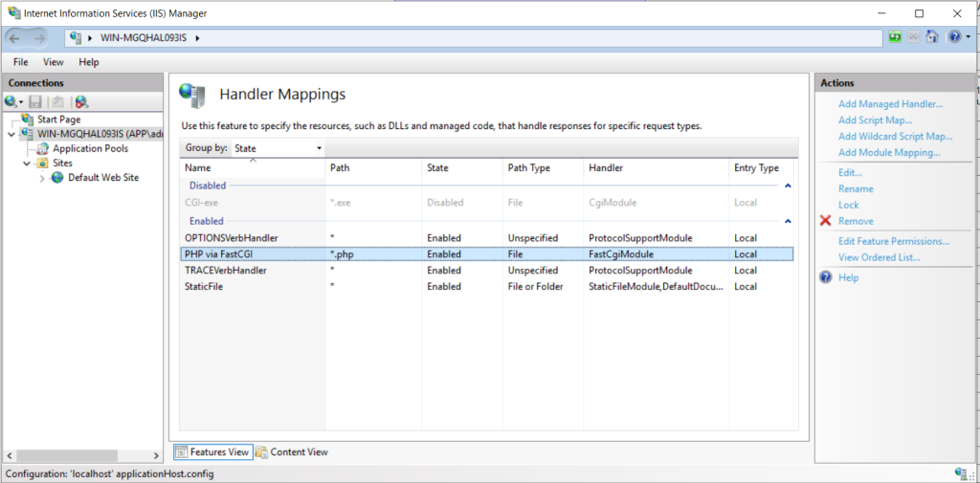This screenshot has height=483, width=980.
Task: Click Create New Connection globe icon
Action: [x=10, y=101]
